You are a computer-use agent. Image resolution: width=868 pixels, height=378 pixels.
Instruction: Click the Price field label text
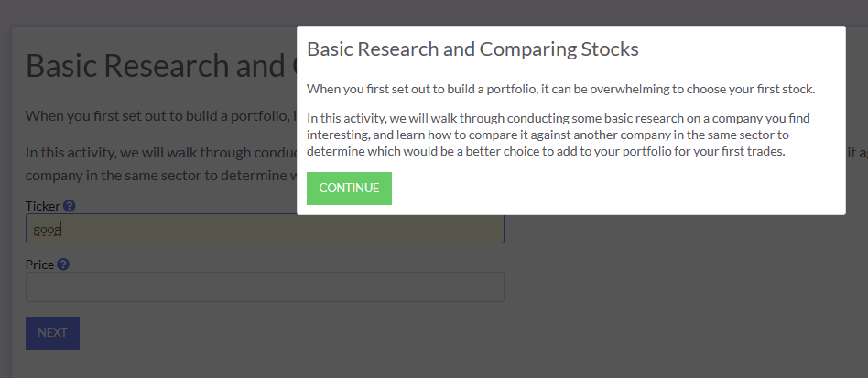click(x=40, y=265)
